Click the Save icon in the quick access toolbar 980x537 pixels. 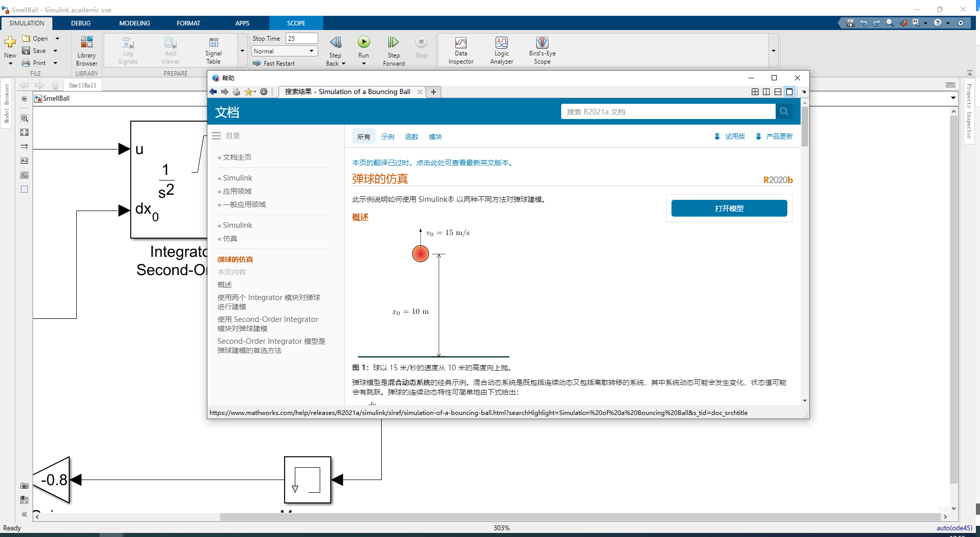pyautogui.click(x=850, y=23)
